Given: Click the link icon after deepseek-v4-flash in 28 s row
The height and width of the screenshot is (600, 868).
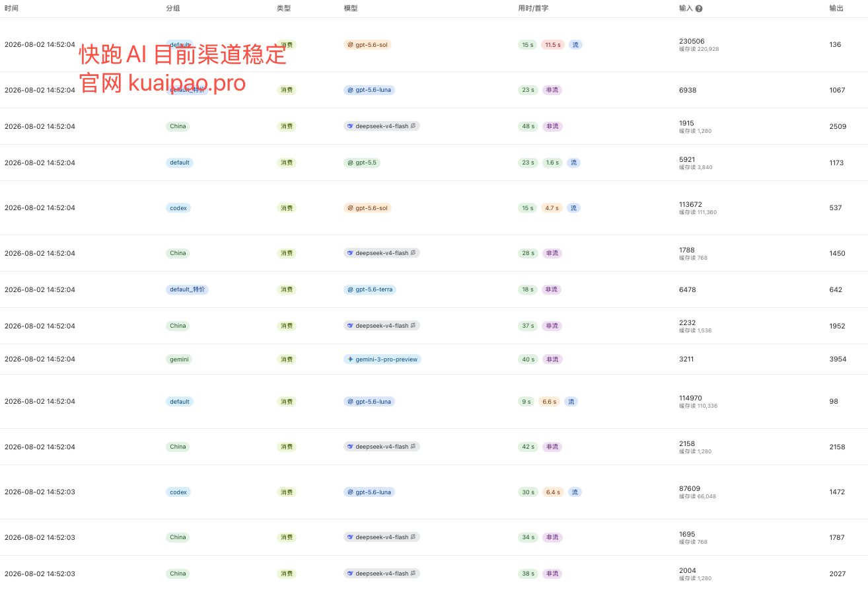Looking at the screenshot, I should pyautogui.click(x=414, y=253).
